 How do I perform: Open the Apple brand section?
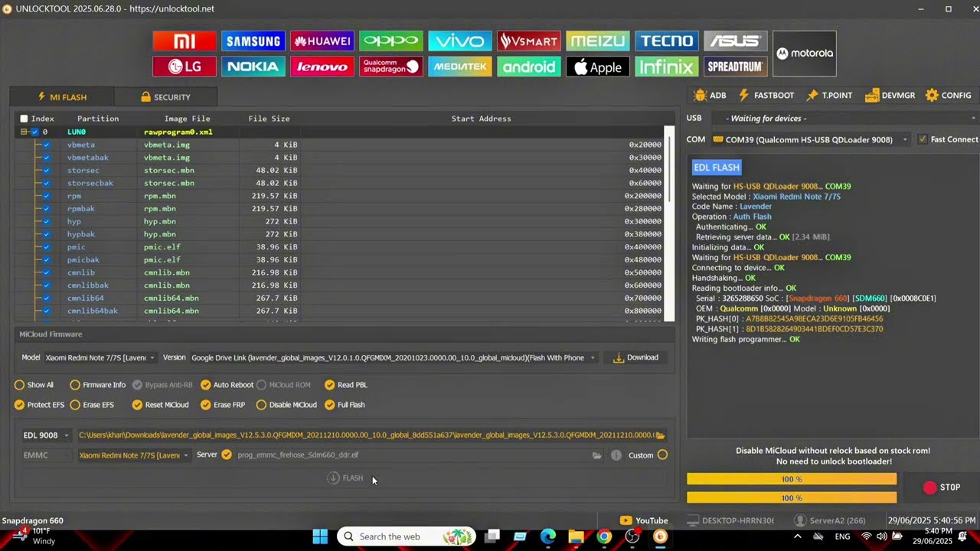(598, 67)
